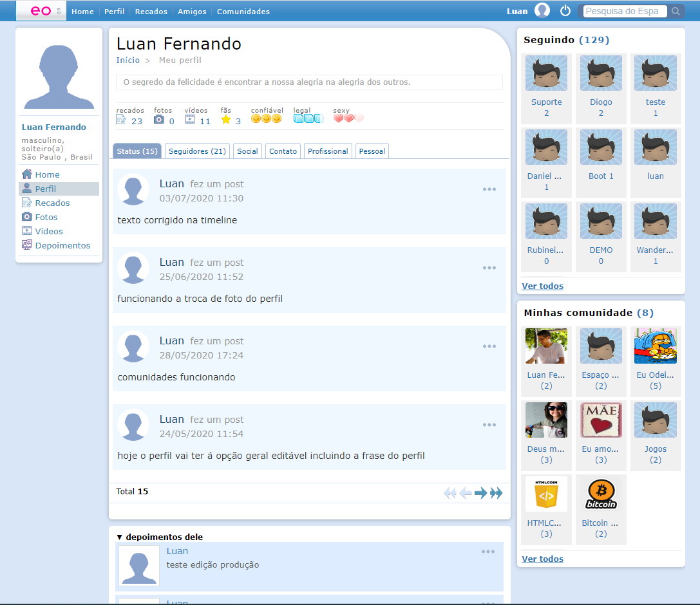Go to next page arrow in status pager
Viewport: 700px width, 605px height.
(481, 493)
